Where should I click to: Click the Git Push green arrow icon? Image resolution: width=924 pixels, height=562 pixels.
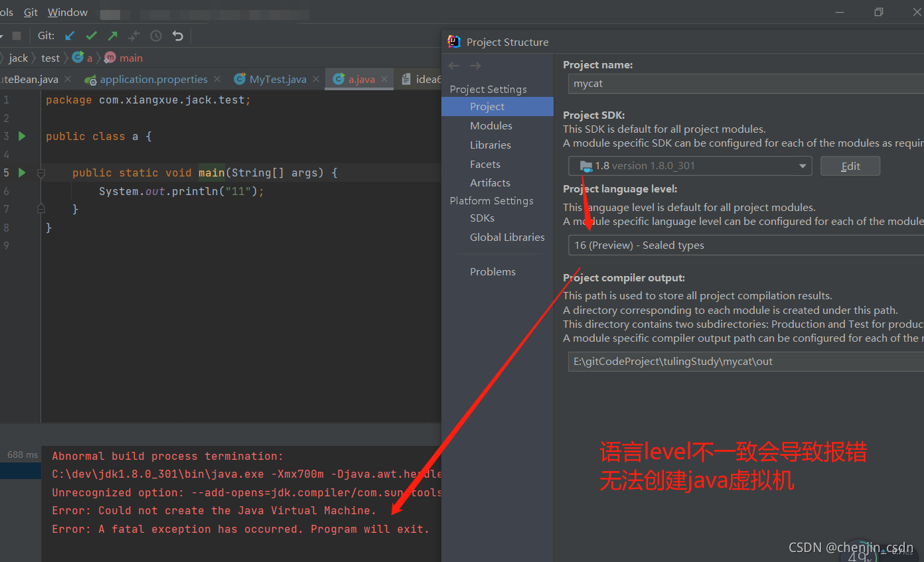113,36
